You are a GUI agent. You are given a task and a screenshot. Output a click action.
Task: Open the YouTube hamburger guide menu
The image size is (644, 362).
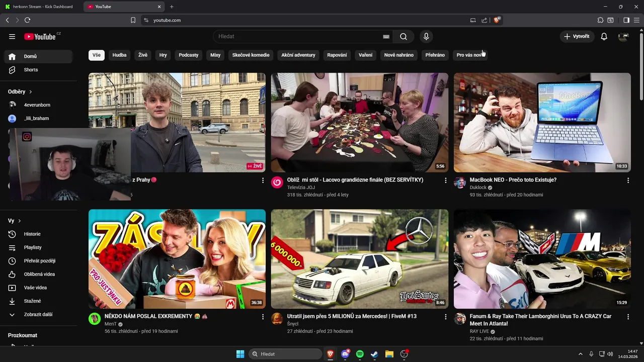point(12,36)
